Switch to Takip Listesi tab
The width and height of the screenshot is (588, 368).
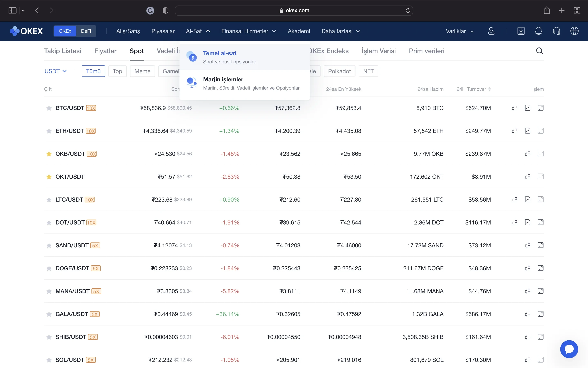[x=63, y=51]
